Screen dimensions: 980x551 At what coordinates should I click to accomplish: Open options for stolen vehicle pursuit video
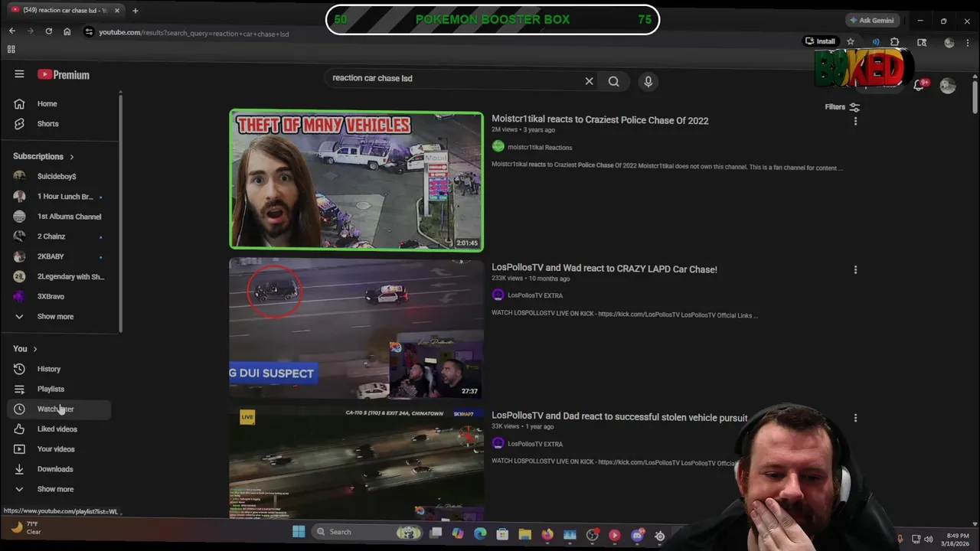click(x=855, y=418)
